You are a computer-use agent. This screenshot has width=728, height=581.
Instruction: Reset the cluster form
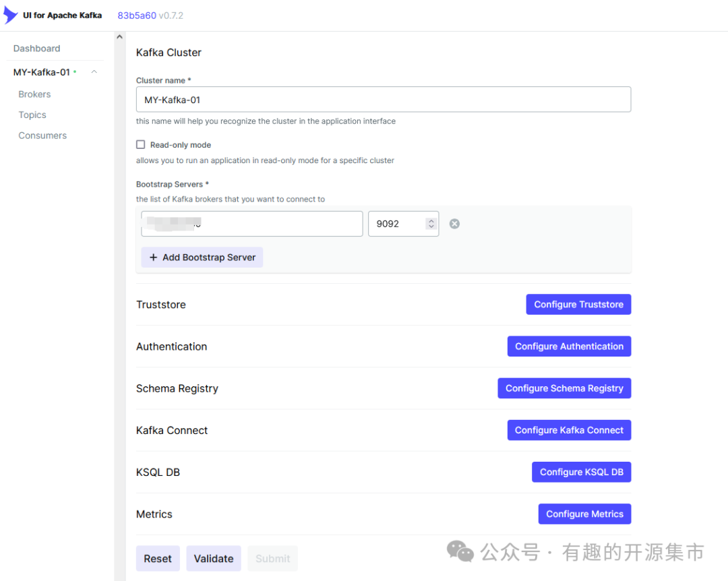(x=158, y=558)
